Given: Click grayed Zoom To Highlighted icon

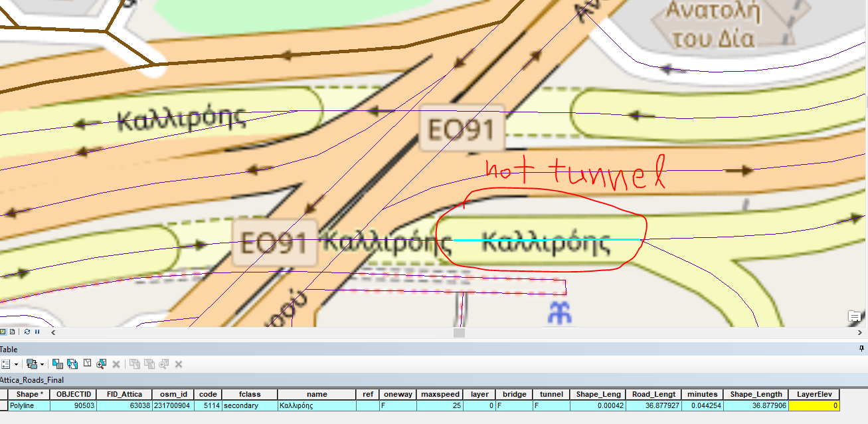Looking at the screenshot, I should pos(164,364).
